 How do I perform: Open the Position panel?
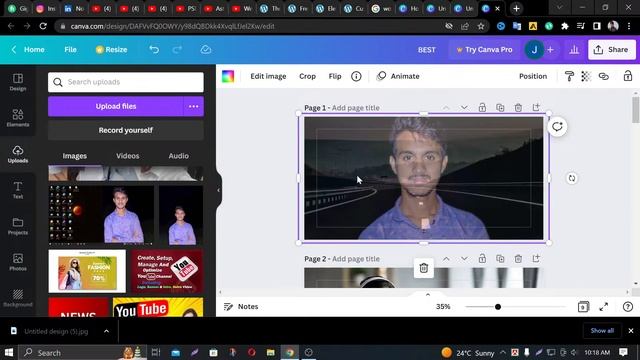point(533,76)
